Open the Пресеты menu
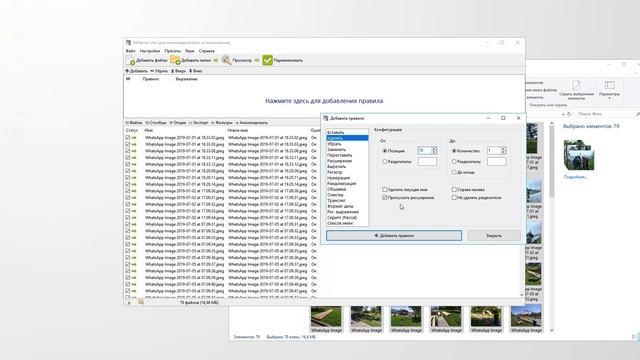 click(173, 51)
